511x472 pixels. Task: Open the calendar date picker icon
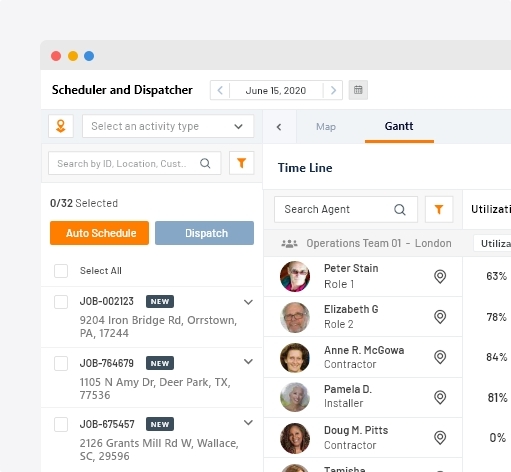click(358, 90)
